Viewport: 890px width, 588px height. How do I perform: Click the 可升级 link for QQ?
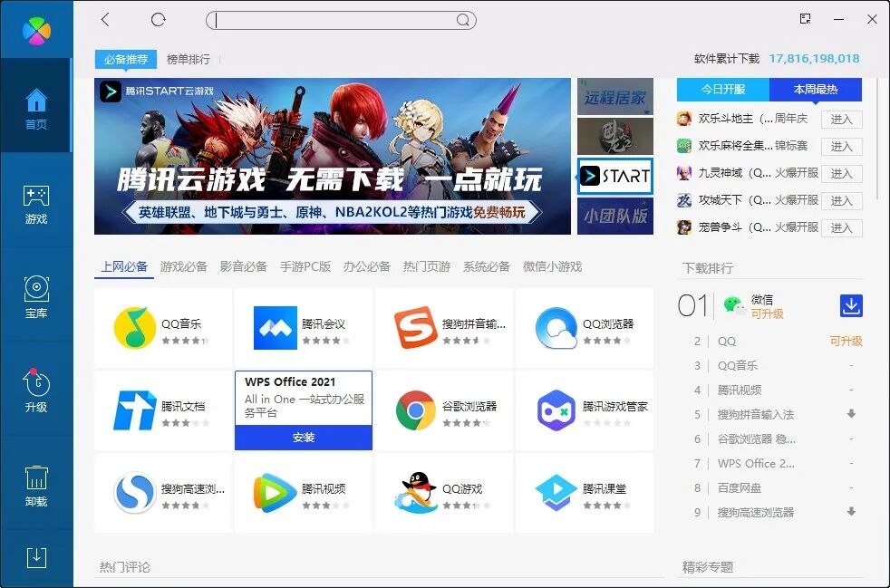pos(846,341)
